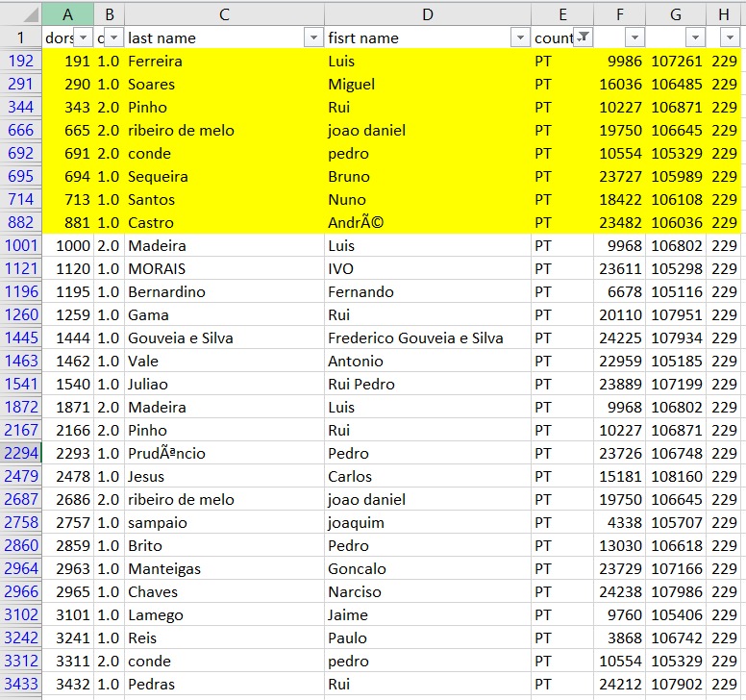Click cell containing last name Soares
746x700 pixels.
click(x=225, y=85)
